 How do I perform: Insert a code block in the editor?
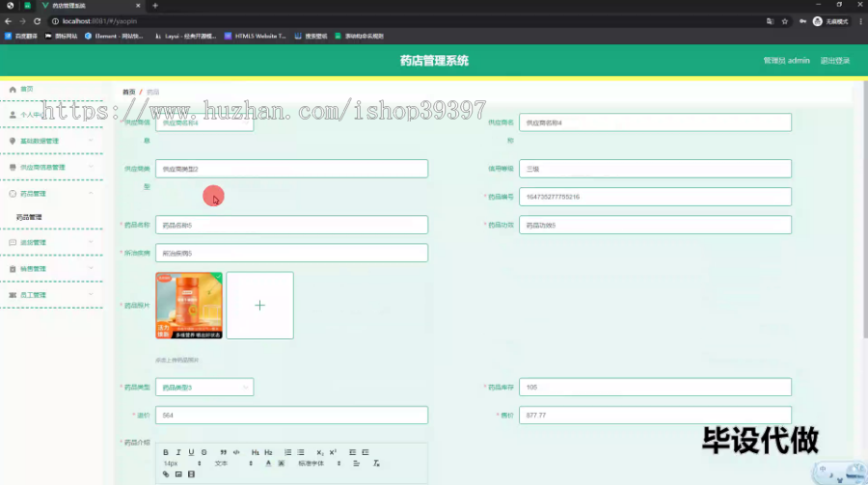(x=236, y=452)
